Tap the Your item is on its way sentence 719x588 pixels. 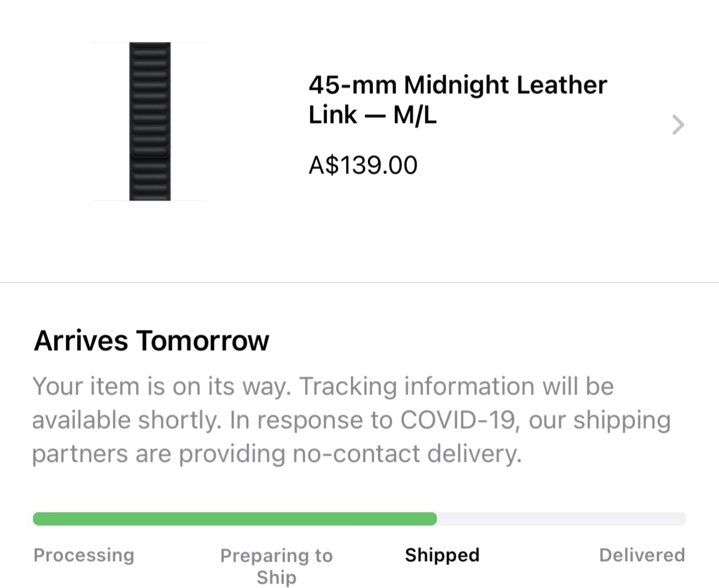(162, 386)
